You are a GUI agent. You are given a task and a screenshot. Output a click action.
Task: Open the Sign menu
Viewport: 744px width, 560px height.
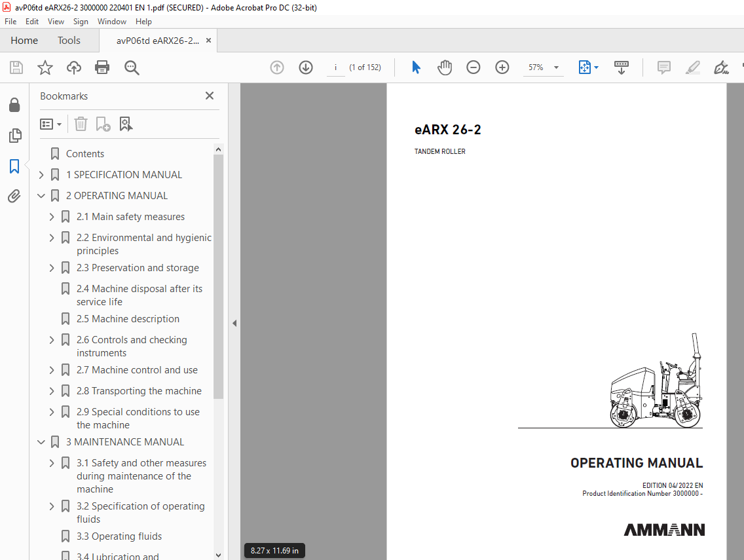click(x=81, y=22)
